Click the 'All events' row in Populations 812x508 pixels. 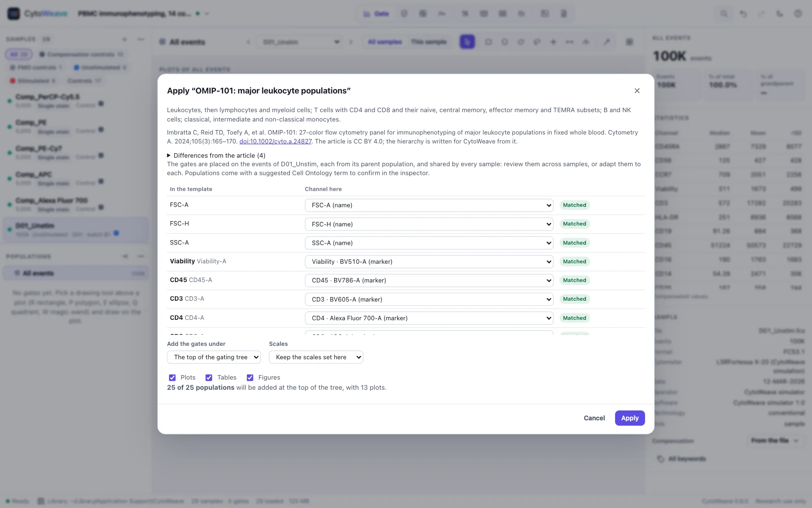76,273
